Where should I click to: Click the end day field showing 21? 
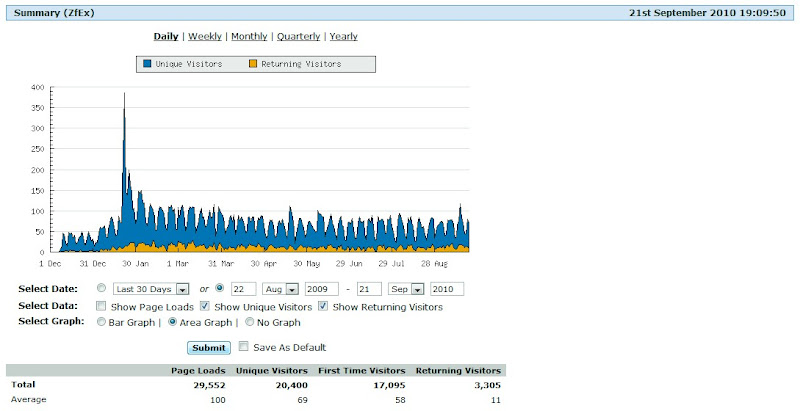click(369, 289)
